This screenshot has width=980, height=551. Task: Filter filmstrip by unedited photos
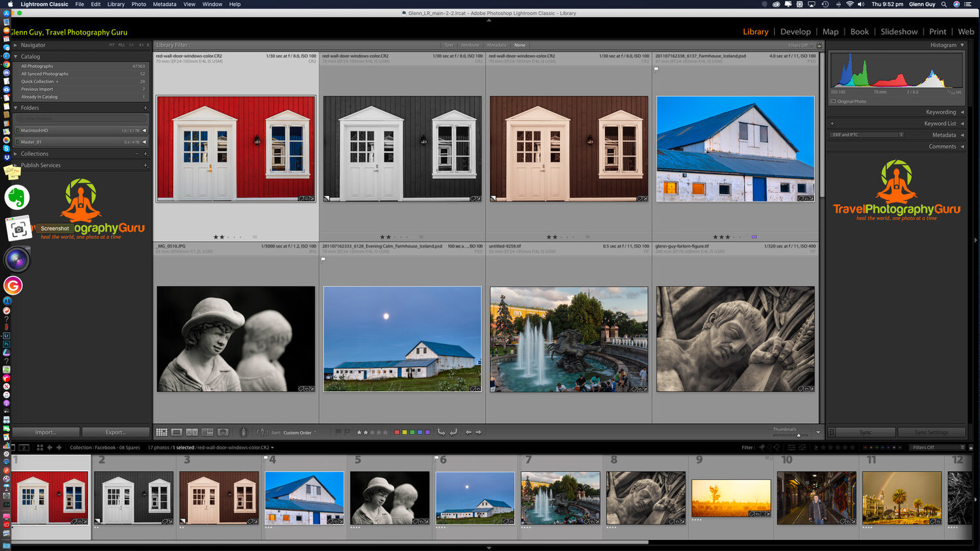click(x=802, y=447)
